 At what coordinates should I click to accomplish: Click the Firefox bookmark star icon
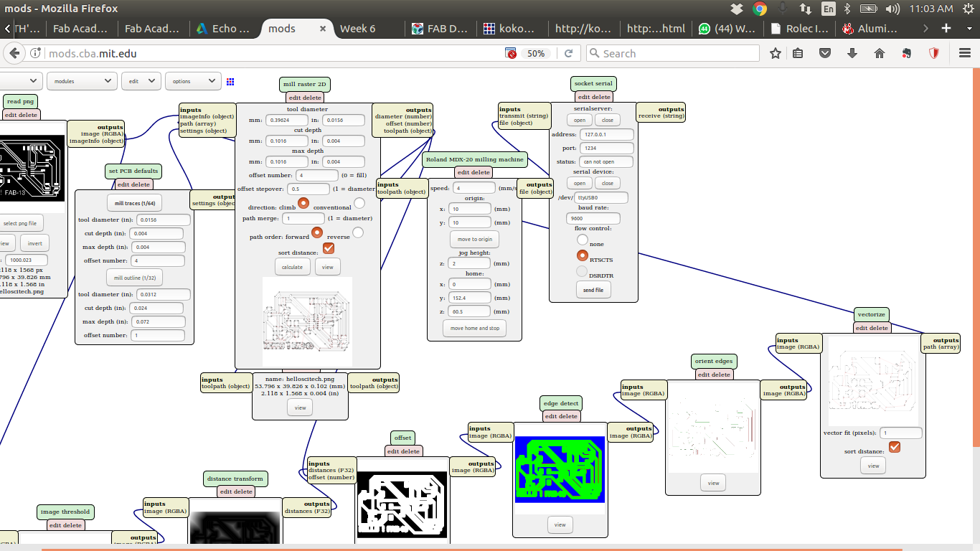(776, 53)
